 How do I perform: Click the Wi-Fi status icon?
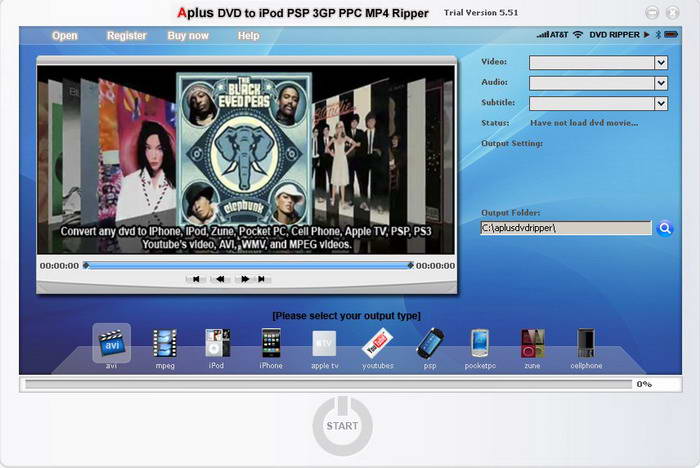coord(578,34)
